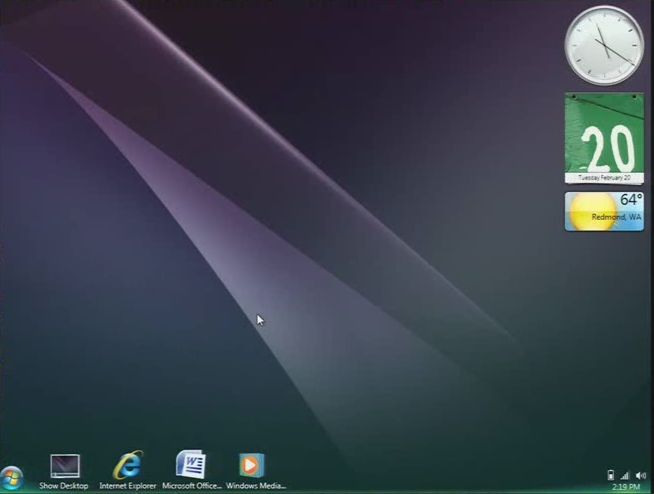Launch Windows Media Player icon

[252, 465]
